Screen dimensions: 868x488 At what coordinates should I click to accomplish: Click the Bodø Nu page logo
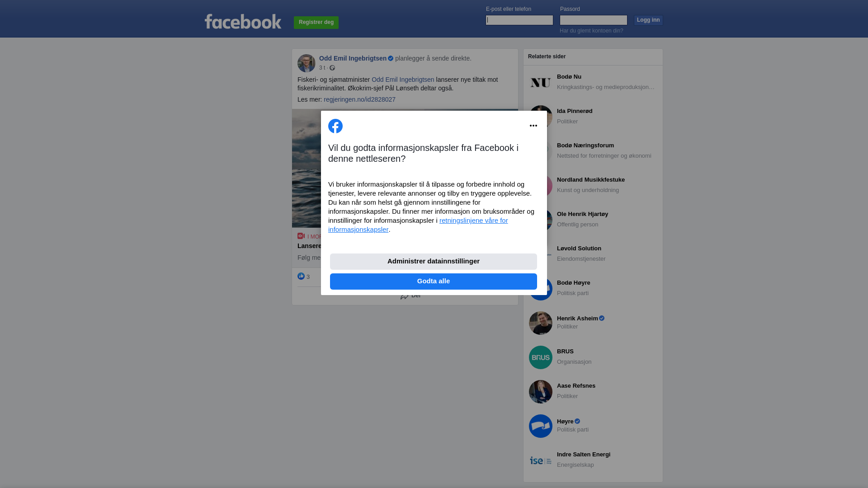(541, 83)
